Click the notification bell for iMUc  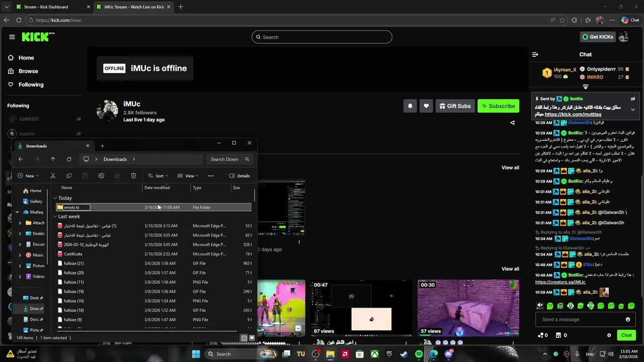410,106
